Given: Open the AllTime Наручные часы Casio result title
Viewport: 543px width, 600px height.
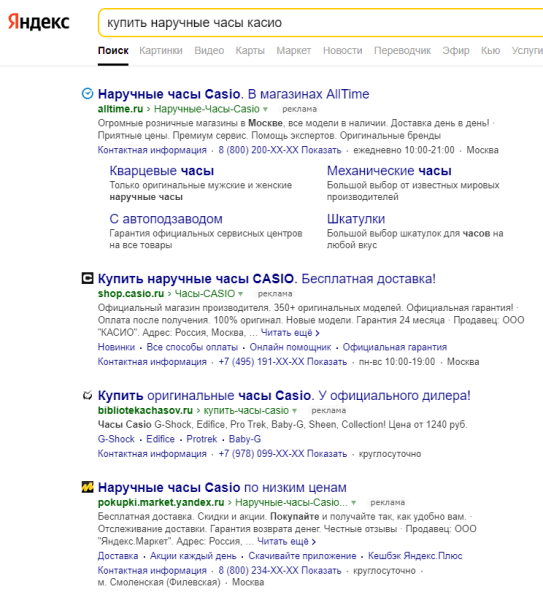Looking at the screenshot, I should tap(233, 94).
